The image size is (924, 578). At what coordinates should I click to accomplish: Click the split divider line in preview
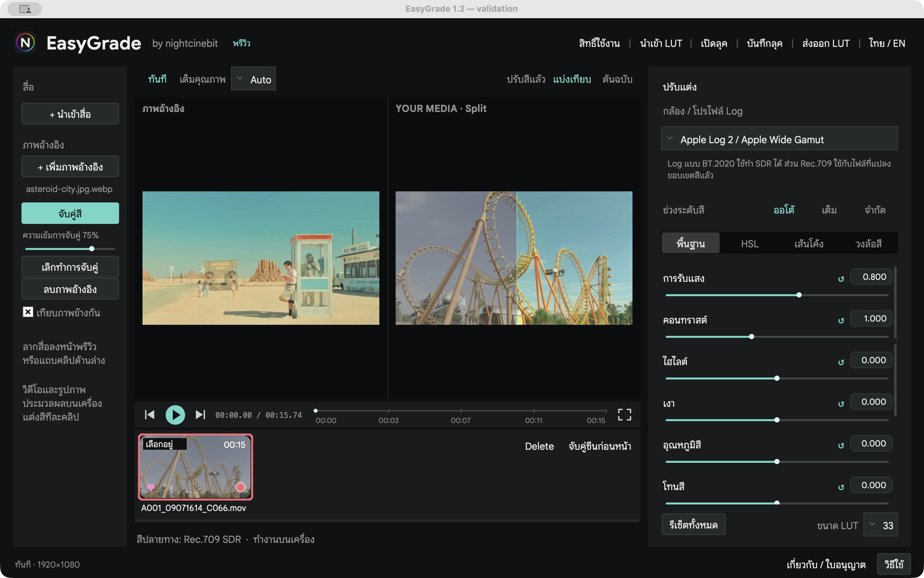point(517,258)
